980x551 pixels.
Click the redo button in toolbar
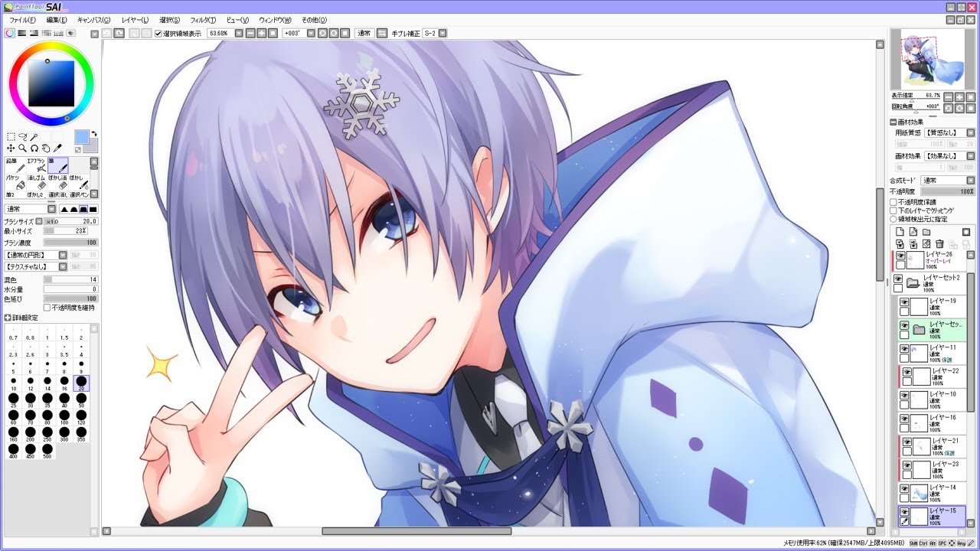coord(119,33)
